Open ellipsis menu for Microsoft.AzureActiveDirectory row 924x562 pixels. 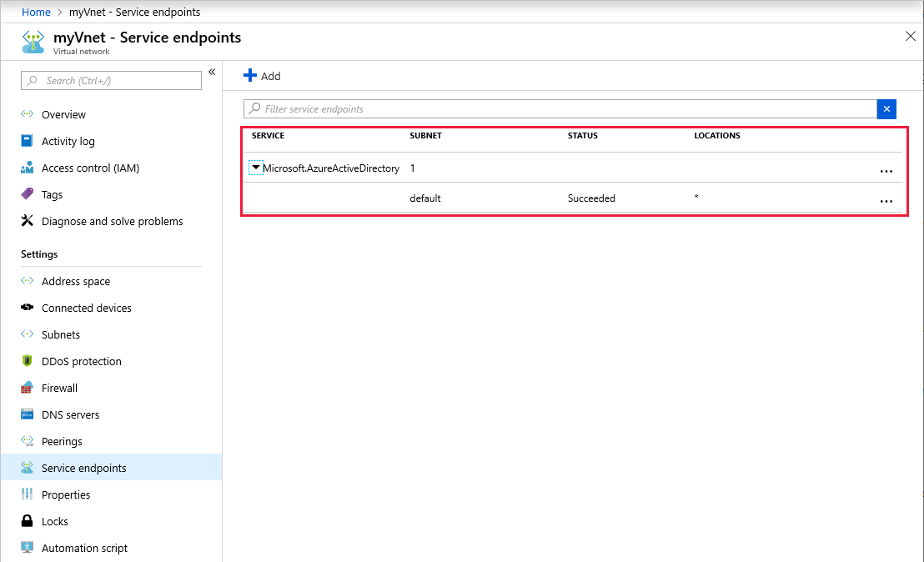[886, 171]
